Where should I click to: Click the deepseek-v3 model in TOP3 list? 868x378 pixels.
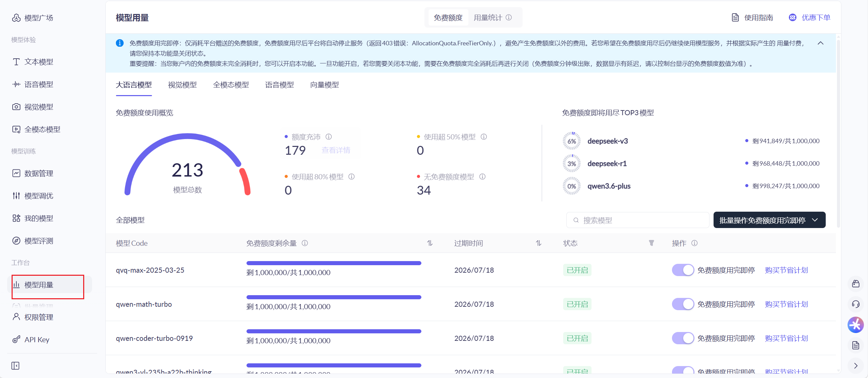pos(608,141)
